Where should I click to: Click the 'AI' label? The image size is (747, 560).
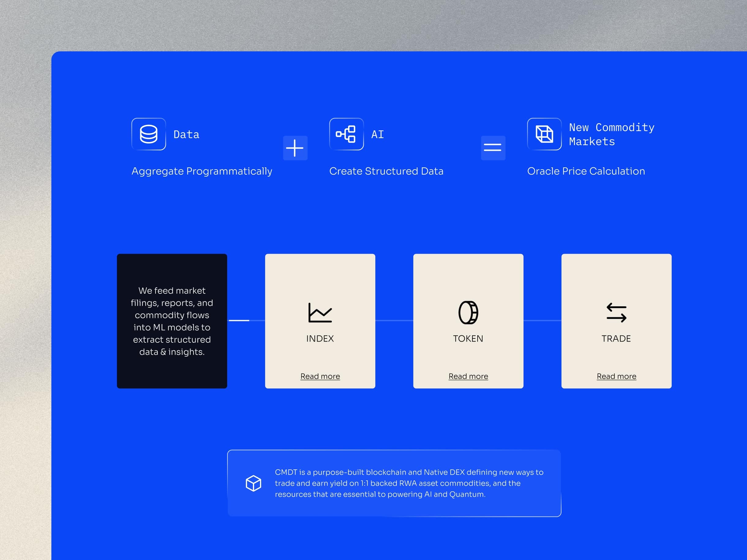[x=377, y=134]
